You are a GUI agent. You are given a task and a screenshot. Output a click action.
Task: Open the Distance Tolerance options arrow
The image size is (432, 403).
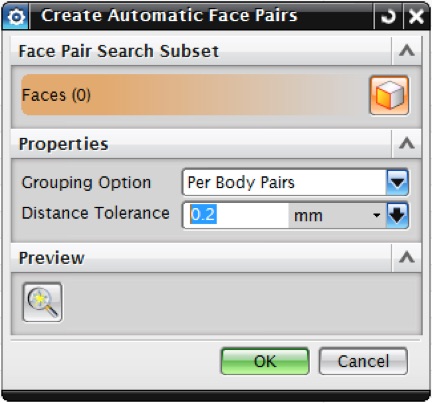(x=397, y=215)
